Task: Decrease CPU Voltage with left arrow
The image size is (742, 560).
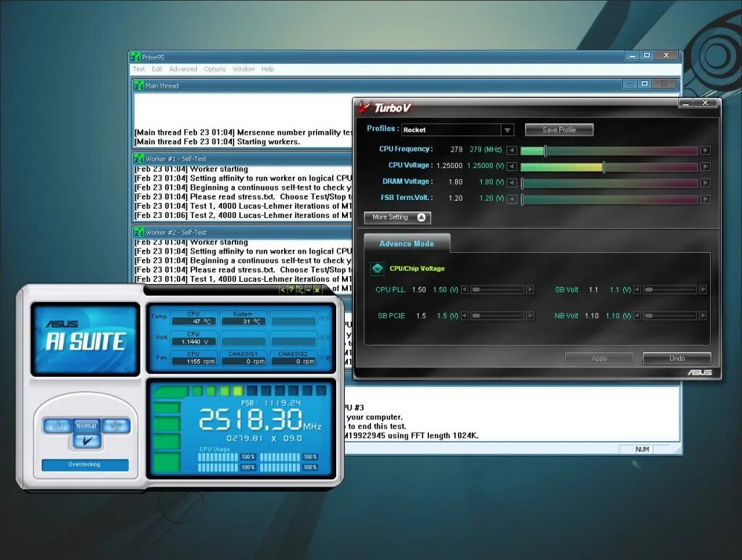Action: coord(511,167)
